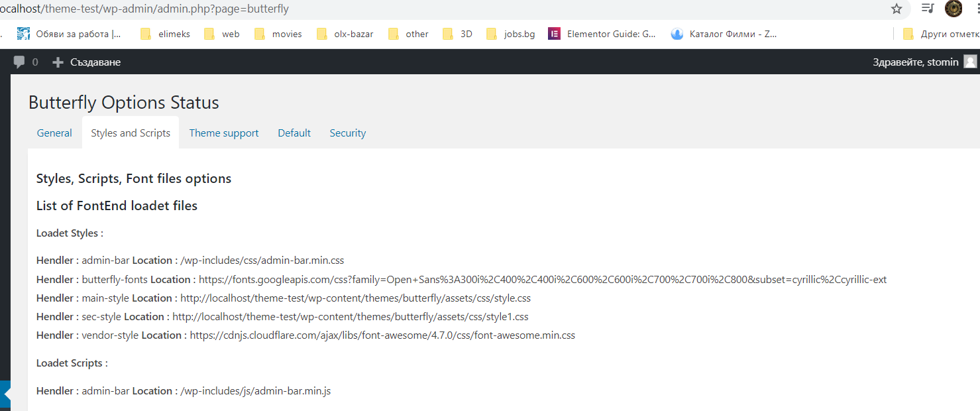This screenshot has width=980, height=411.
Task: Open the 3D bookmarks folder
Action: point(457,34)
